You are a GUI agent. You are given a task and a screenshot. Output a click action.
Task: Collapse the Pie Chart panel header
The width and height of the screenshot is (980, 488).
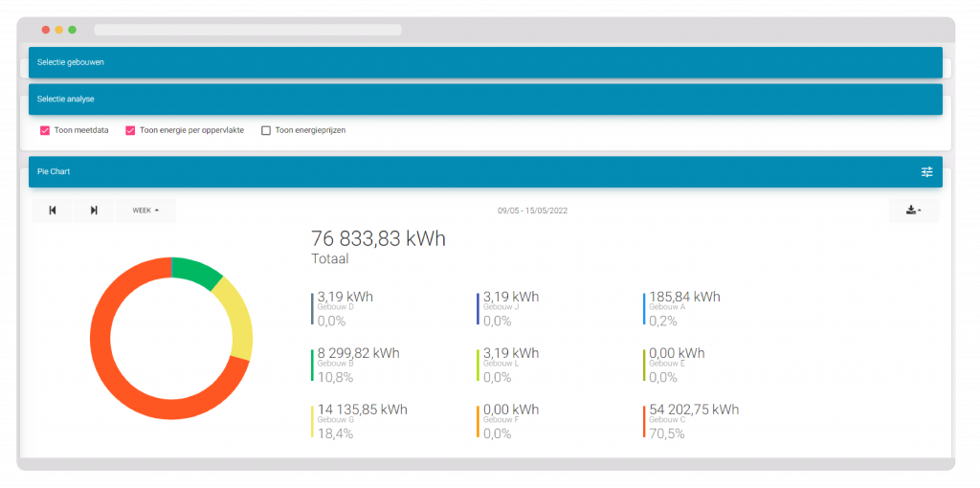(x=485, y=171)
